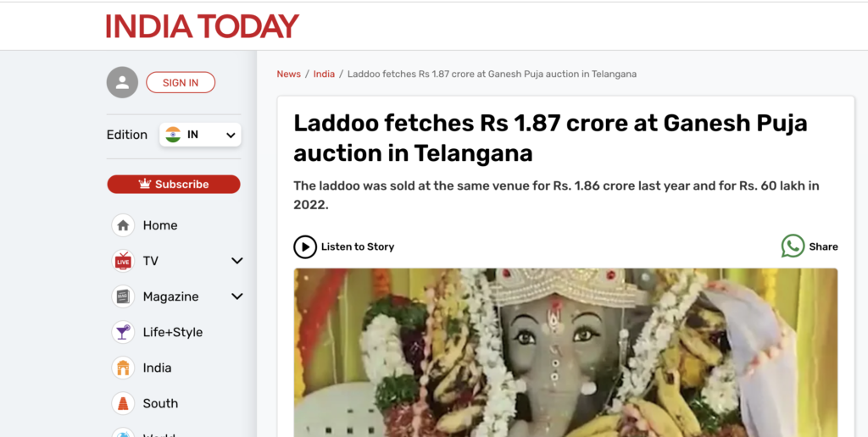This screenshot has height=437, width=868.
Task: Select Life+Style in the sidebar menu
Action: pyautogui.click(x=173, y=332)
